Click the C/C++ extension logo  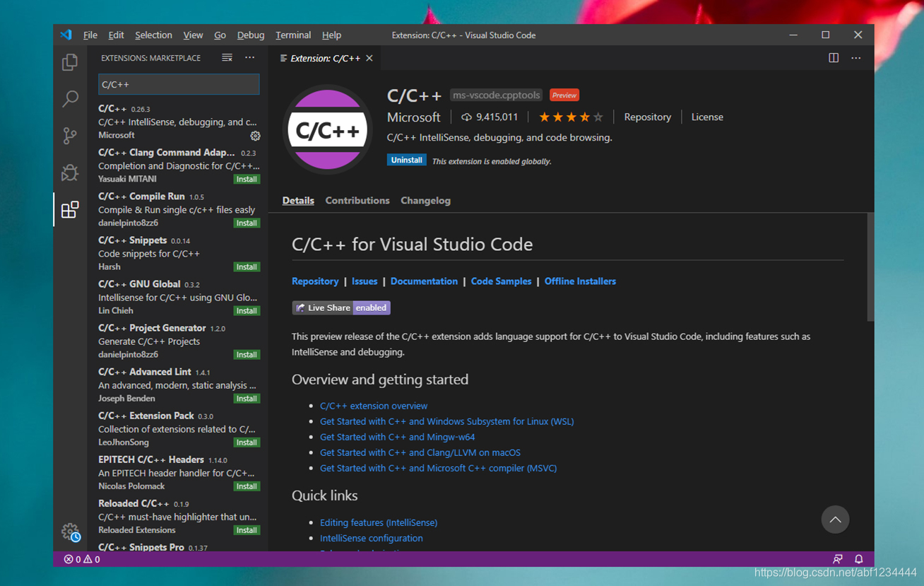pos(328,130)
